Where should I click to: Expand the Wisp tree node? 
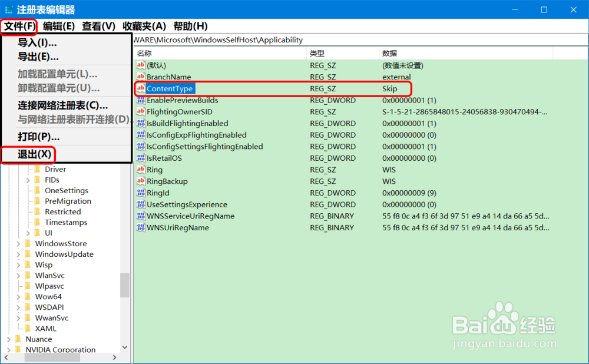tap(18, 265)
